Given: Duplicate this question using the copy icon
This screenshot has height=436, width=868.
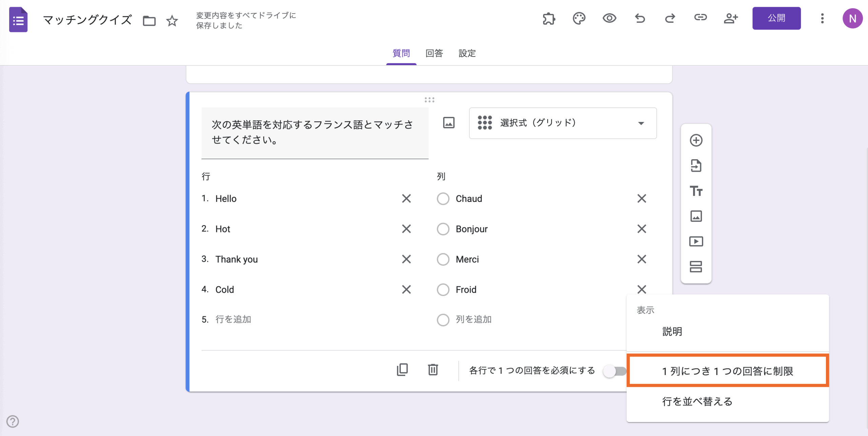Looking at the screenshot, I should 402,370.
